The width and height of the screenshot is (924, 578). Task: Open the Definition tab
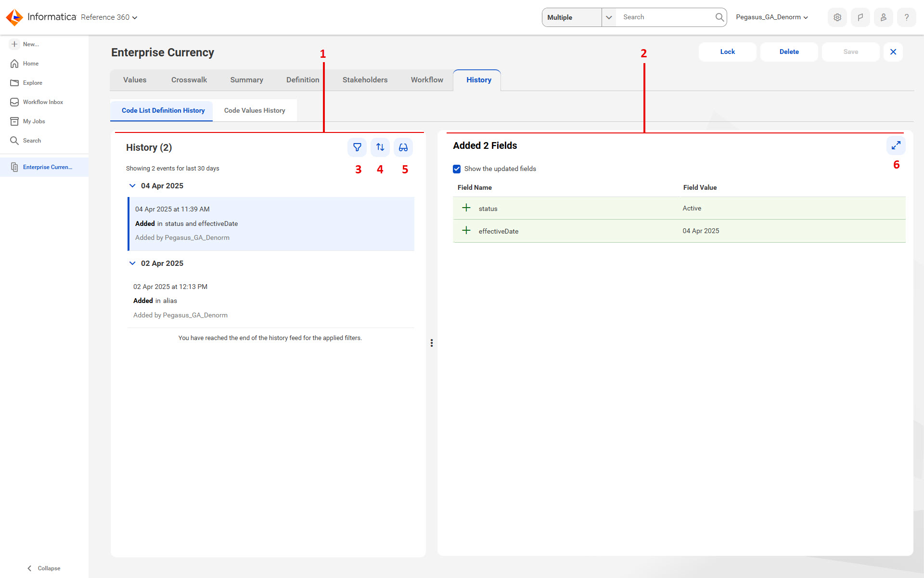coord(303,80)
